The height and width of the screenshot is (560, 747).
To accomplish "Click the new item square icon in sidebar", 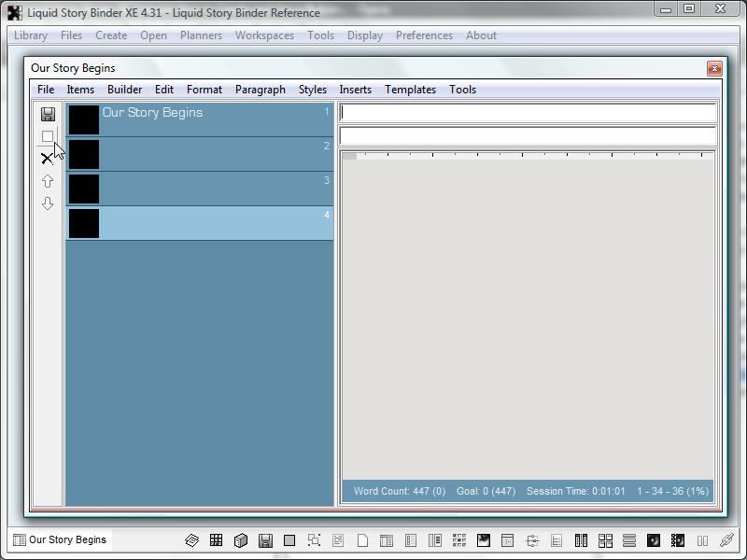I will (48, 136).
